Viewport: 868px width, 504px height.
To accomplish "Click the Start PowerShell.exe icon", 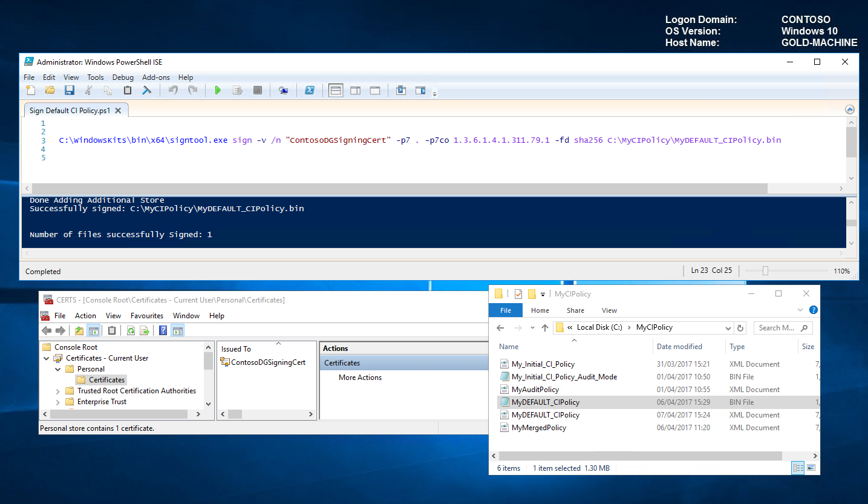I will point(309,91).
